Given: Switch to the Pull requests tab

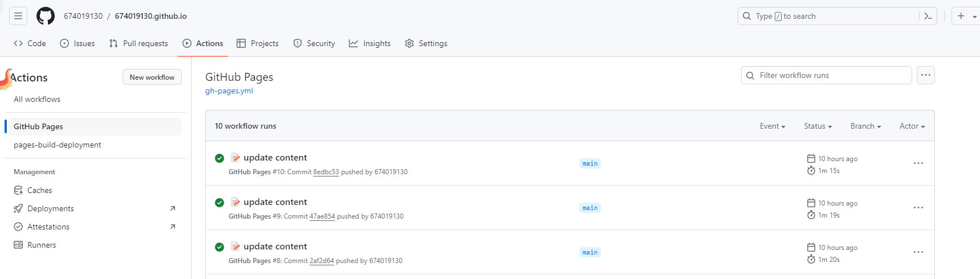Looking at the screenshot, I should tap(139, 43).
